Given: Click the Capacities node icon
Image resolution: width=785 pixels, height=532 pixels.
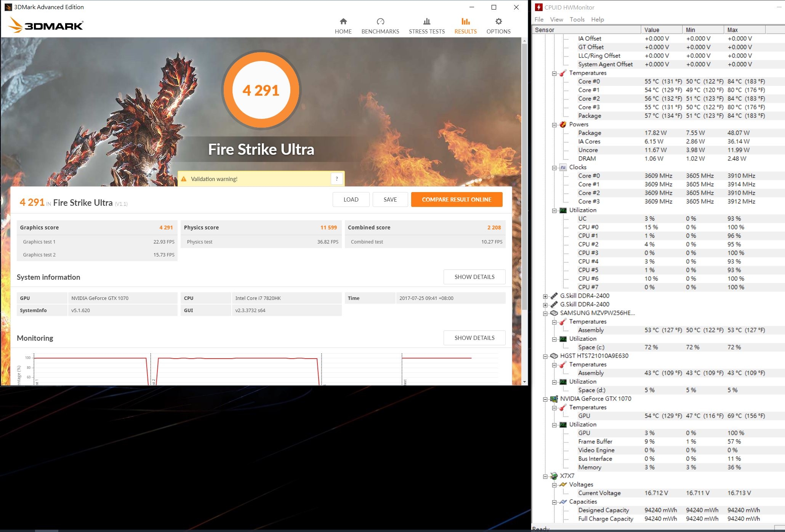Looking at the screenshot, I should 563,502.
